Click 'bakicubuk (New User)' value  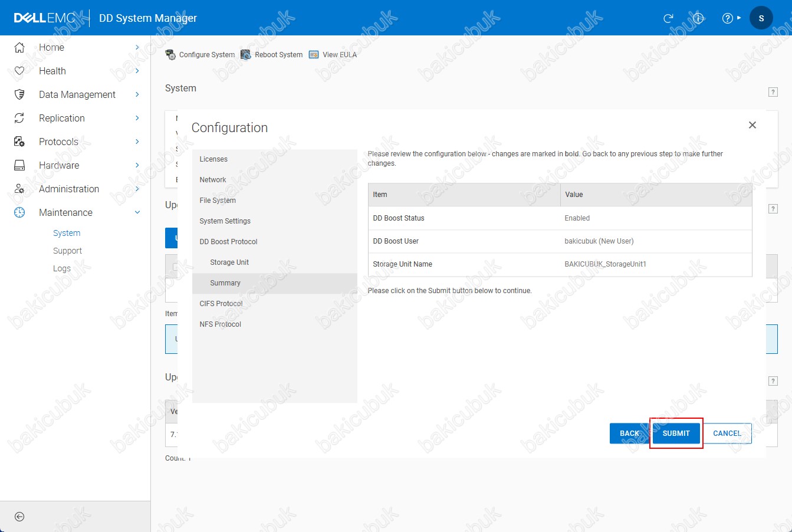point(599,241)
